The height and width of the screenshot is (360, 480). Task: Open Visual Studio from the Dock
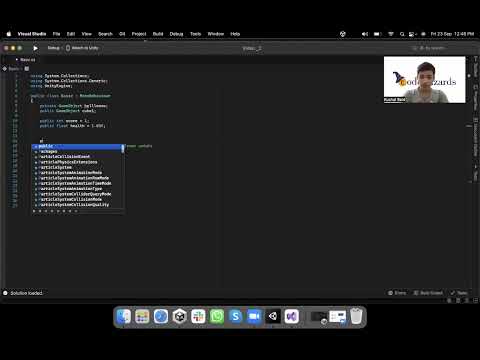click(x=292, y=316)
